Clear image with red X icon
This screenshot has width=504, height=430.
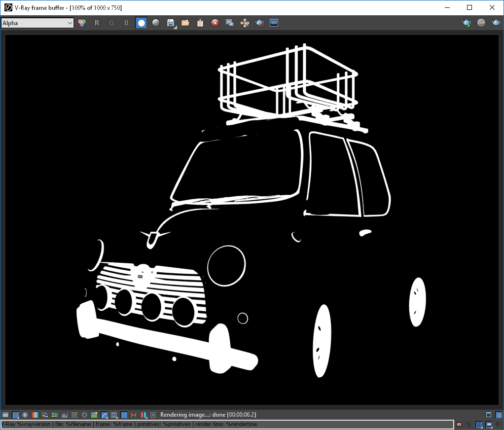215,23
